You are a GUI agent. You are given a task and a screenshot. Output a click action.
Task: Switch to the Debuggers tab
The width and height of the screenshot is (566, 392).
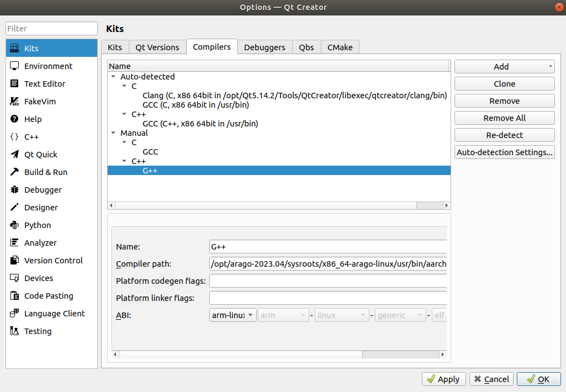pos(265,47)
